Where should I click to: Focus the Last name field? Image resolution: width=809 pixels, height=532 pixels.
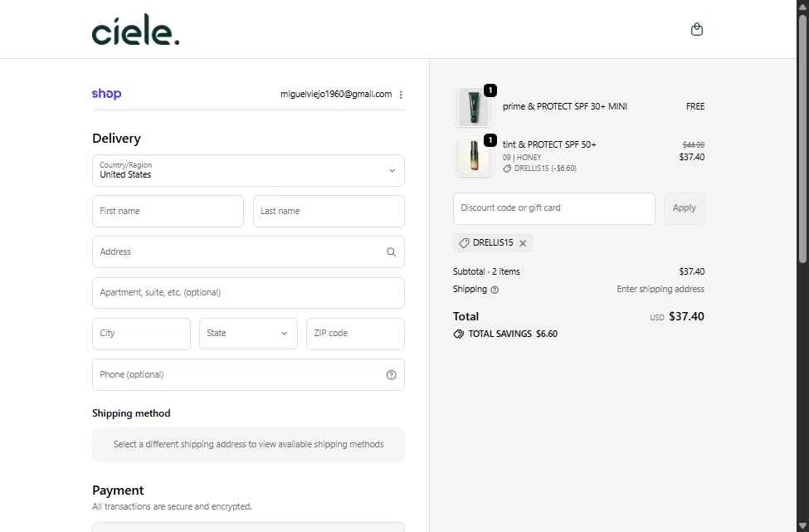coord(329,211)
